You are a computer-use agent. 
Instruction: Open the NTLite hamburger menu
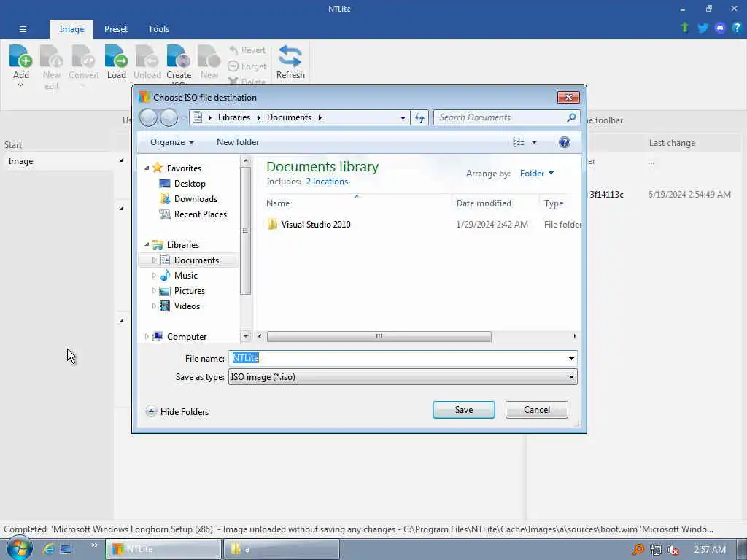[x=23, y=29]
